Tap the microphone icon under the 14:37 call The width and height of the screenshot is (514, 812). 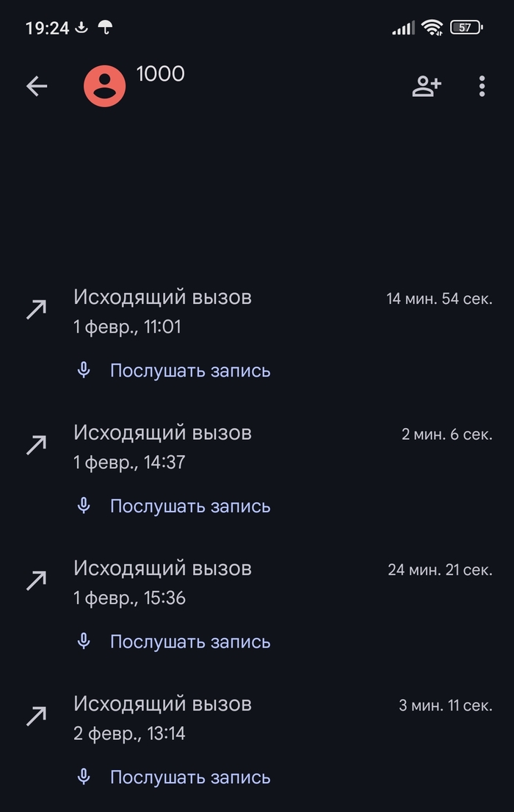point(84,506)
